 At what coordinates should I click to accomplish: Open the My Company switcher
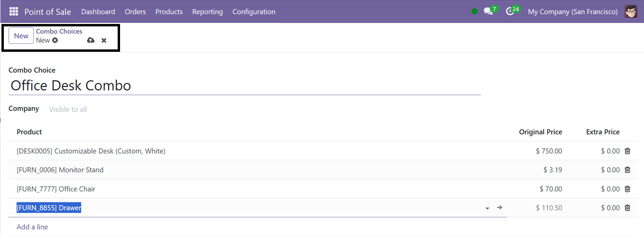[572, 12]
